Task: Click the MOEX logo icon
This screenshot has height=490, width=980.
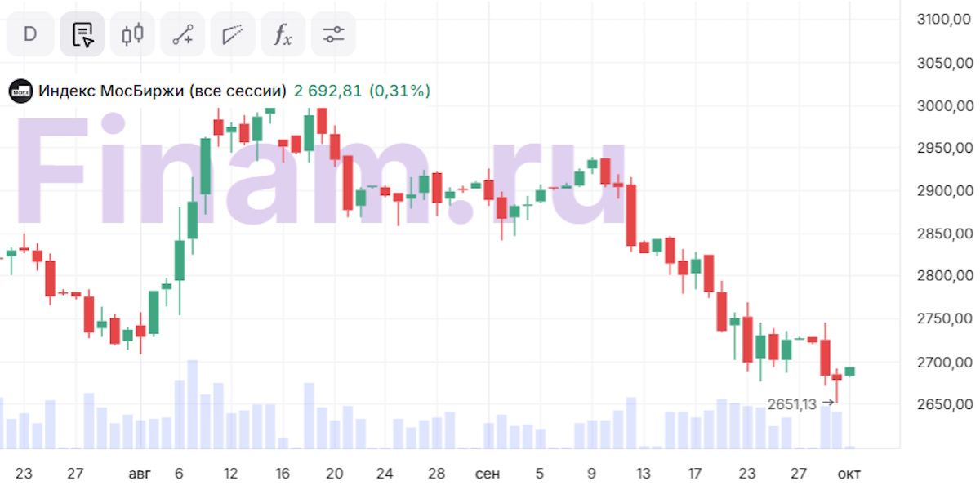Action: (x=20, y=91)
